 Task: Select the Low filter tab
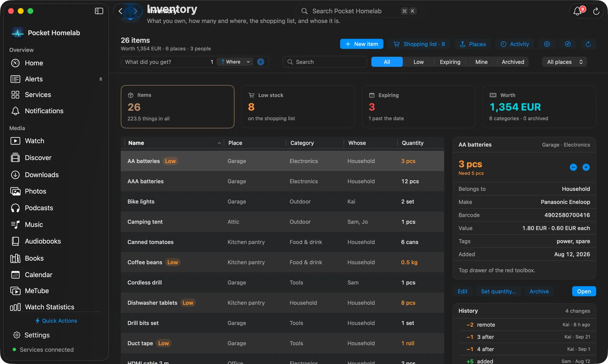[418, 62]
